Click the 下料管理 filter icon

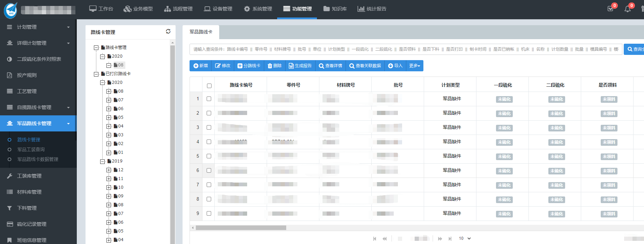pos(10,208)
